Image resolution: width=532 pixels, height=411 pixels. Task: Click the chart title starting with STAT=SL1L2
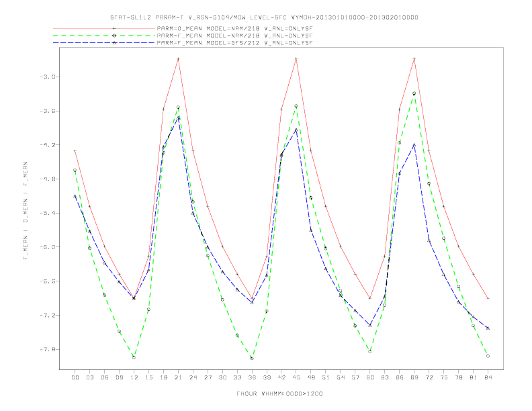tap(264, 17)
